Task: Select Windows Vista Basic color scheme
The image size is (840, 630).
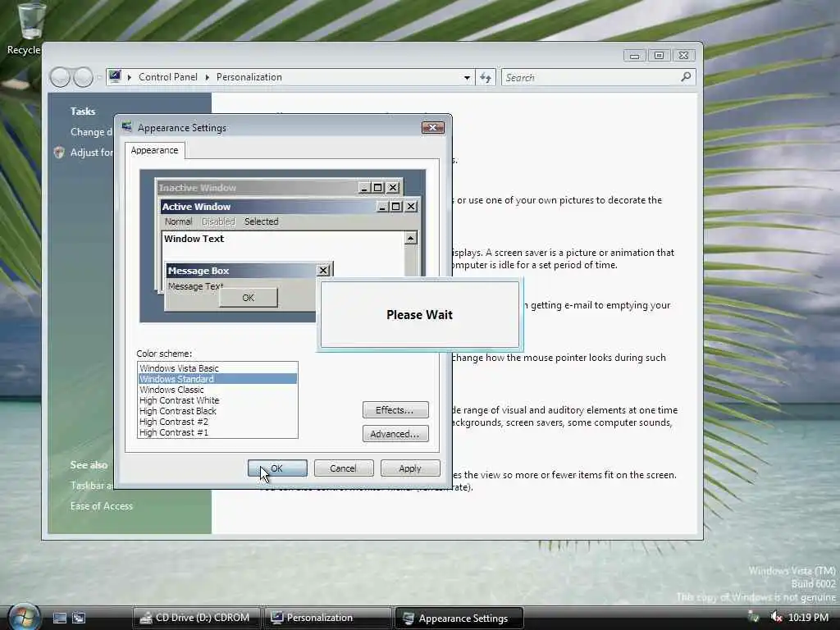Action: [217, 368]
